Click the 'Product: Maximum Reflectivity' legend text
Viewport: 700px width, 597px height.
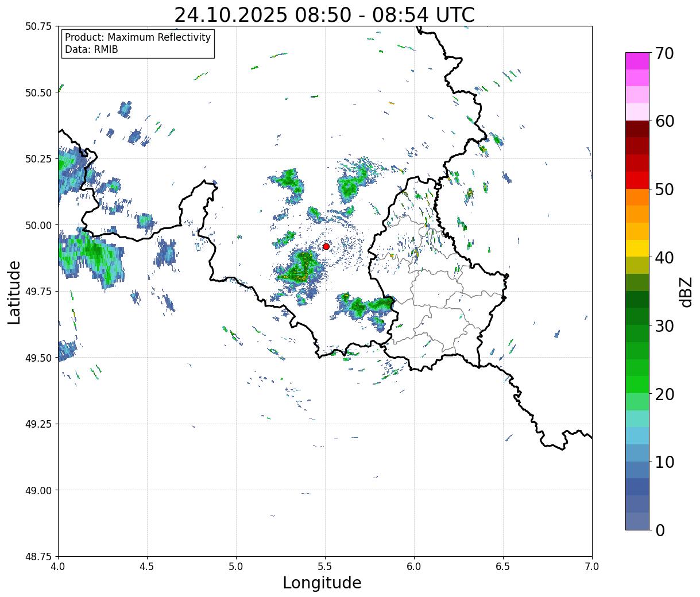pyautogui.click(x=138, y=37)
